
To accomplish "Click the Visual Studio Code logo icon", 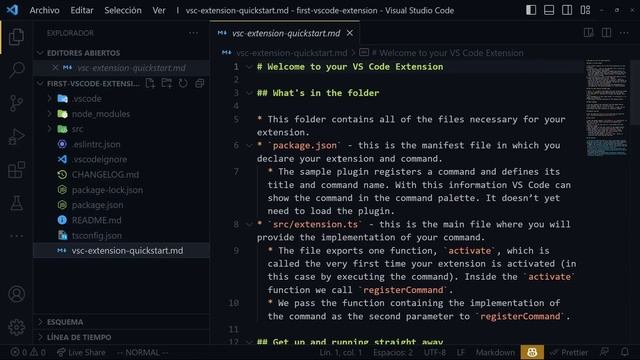I will pyautogui.click(x=12, y=10).
